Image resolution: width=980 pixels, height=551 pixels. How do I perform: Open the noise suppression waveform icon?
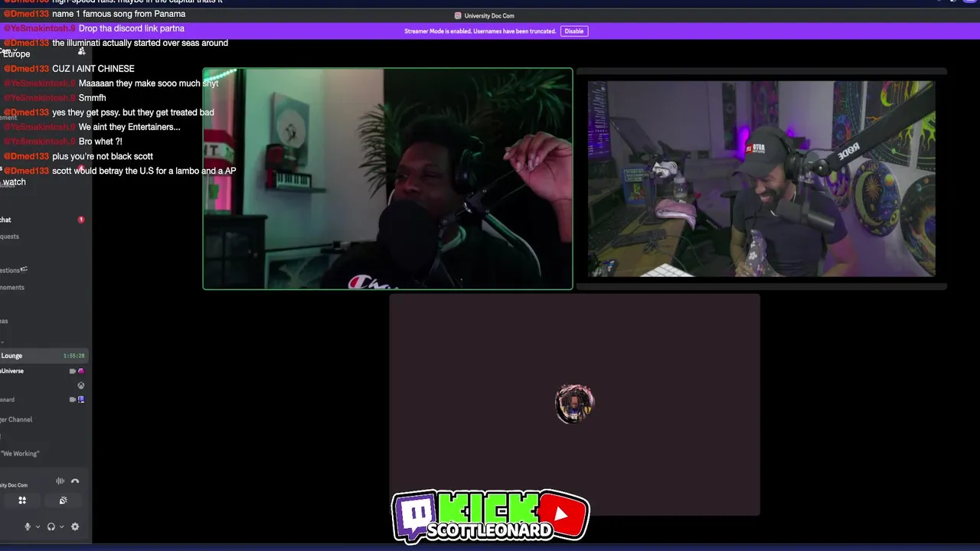60,481
